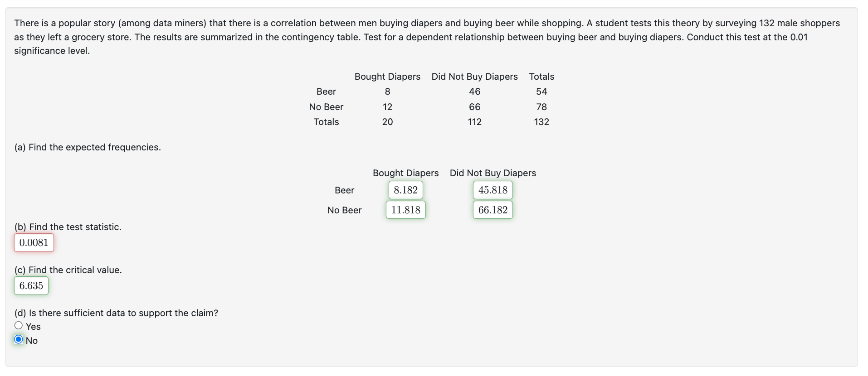868x376 pixels.
Task: Click the expected frequency field showing 66.182
Action: [493, 210]
